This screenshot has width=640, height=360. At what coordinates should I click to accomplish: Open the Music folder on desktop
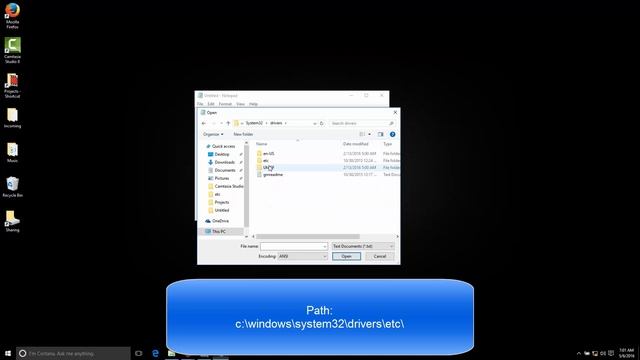pyautogui.click(x=12, y=153)
